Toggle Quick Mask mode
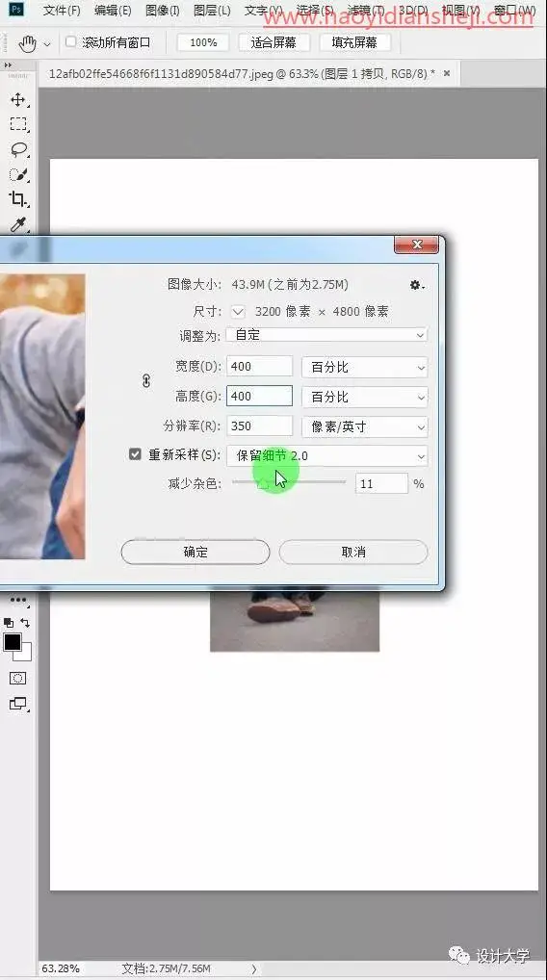547x980 pixels. click(18, 678)
